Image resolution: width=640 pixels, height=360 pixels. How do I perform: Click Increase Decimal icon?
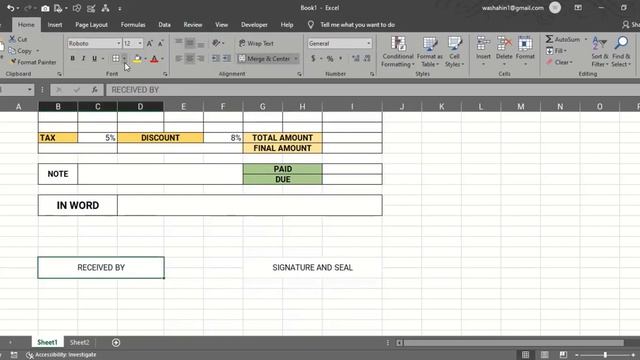356,59
